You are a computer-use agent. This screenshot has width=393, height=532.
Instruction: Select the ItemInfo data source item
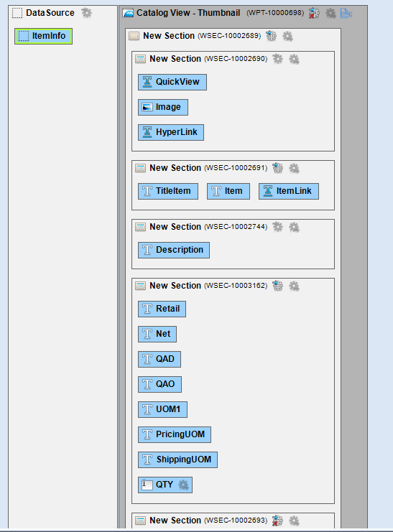coord(44,36)
